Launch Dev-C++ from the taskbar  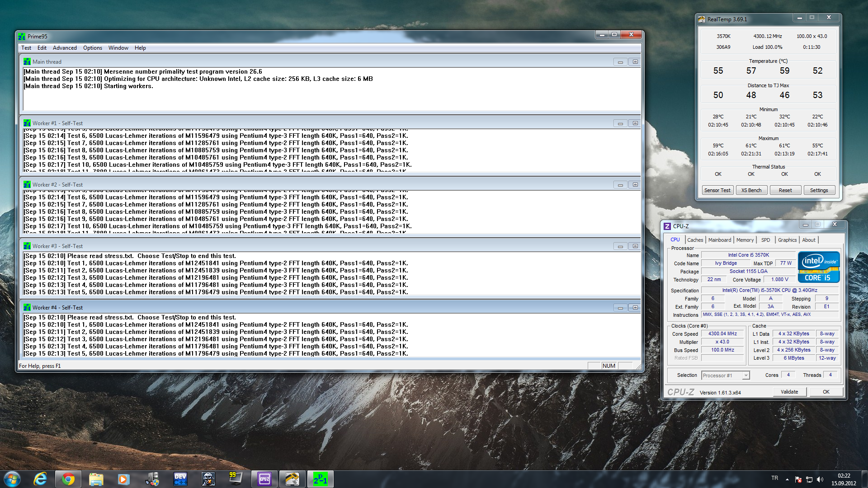tap(180, 479)
